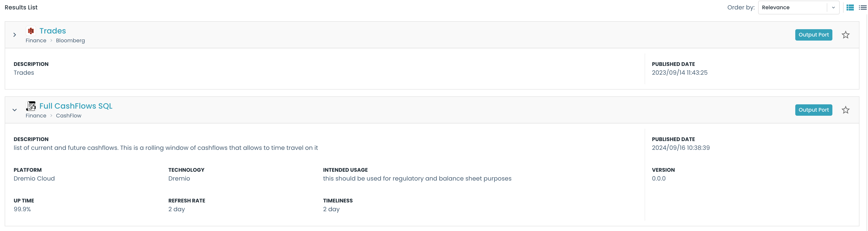Screen dimensions: 868x231
Task: Open the Bloomberg breadcrumb entry
Action: 70,40
